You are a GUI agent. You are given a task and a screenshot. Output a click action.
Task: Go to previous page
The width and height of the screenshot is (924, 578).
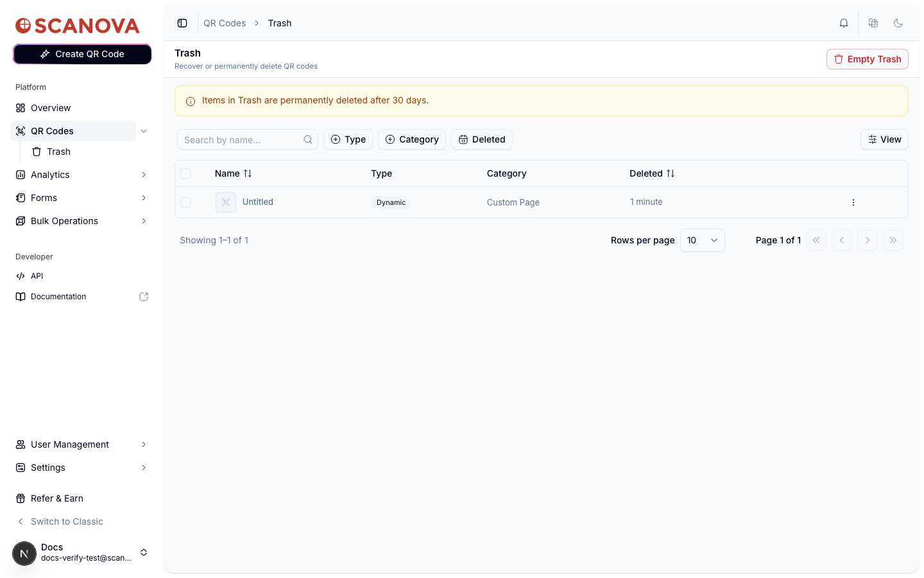tap(842, 240)
